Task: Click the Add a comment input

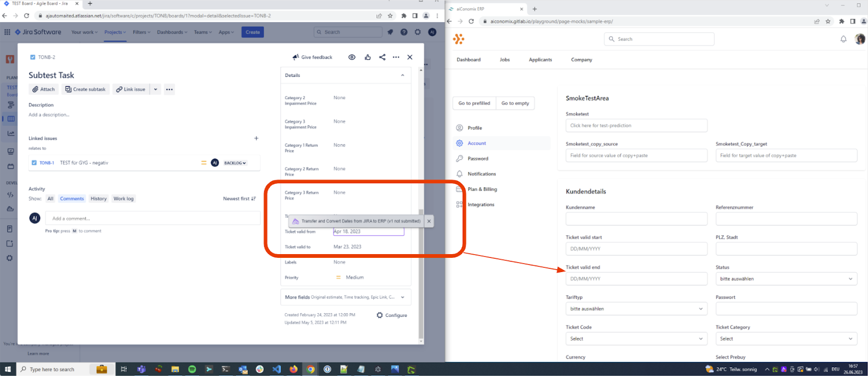Action: coord(152,218)
